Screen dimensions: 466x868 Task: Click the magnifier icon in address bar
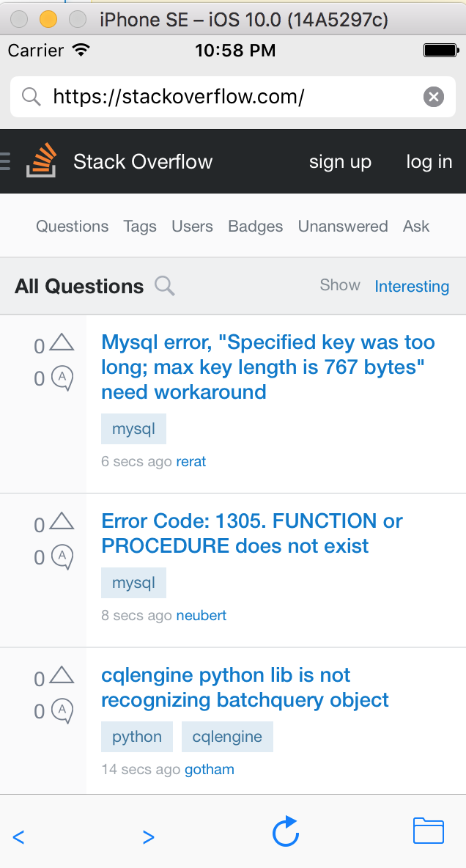point(32,97)
